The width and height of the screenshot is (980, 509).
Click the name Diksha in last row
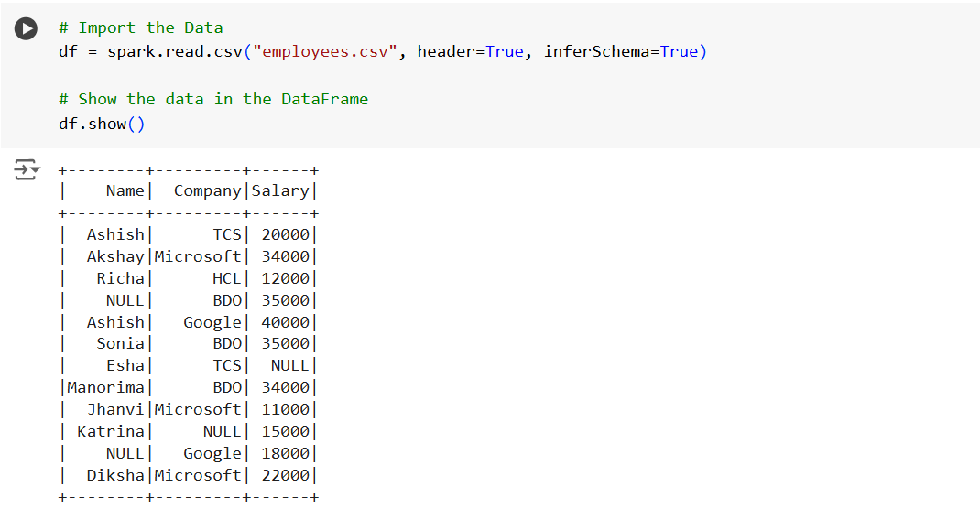click(x=115, y=475)
